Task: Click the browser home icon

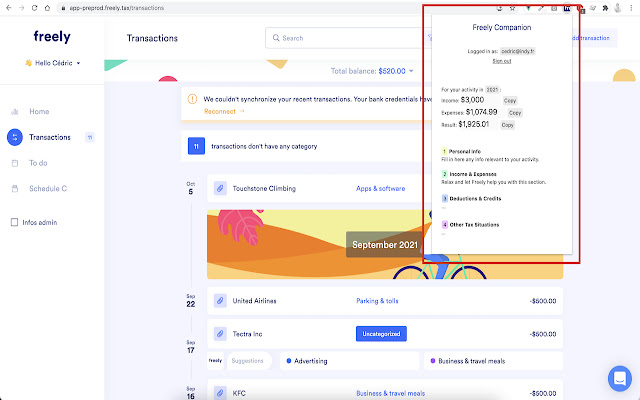Action: (47, 8)
